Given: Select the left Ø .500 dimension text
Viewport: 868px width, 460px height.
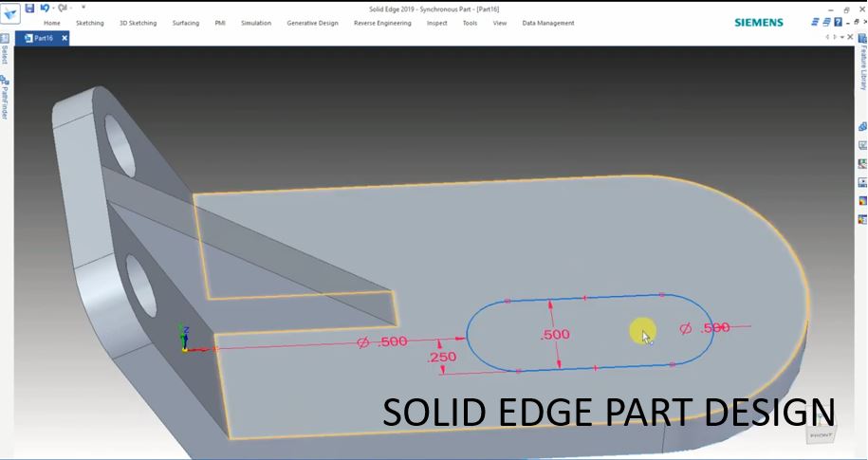Looking at the screenshot, I should point(382,342).
